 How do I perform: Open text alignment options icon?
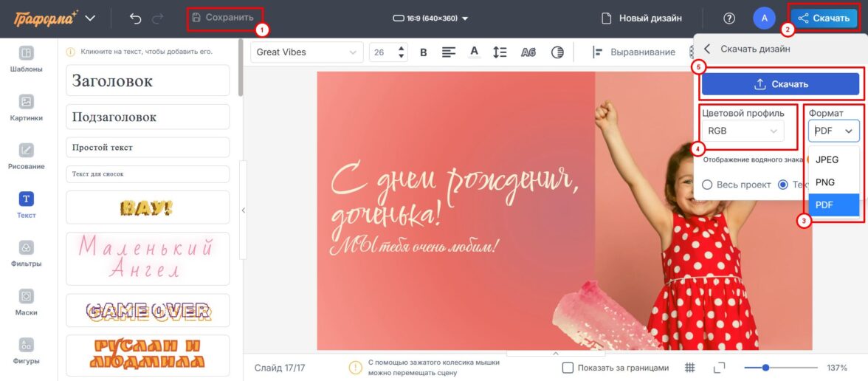pos(448,52)
